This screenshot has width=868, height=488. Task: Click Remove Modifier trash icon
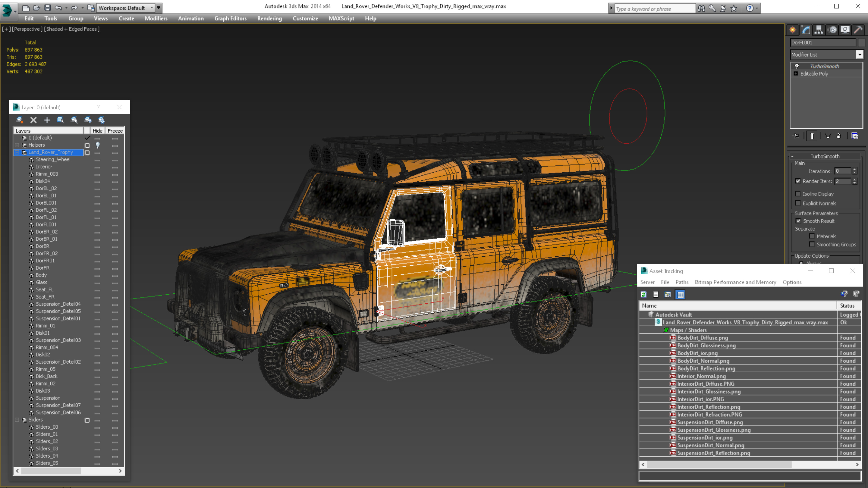839,136
